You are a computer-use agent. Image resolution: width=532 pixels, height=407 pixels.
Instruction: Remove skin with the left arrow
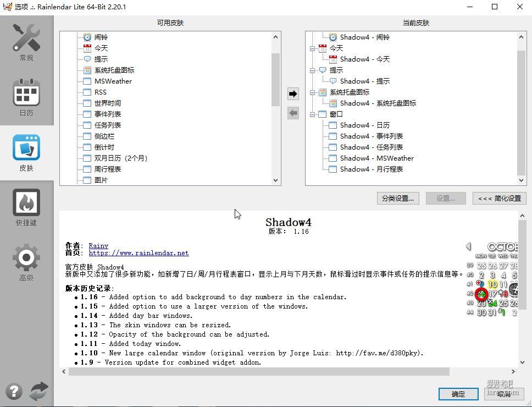[293, 113]
